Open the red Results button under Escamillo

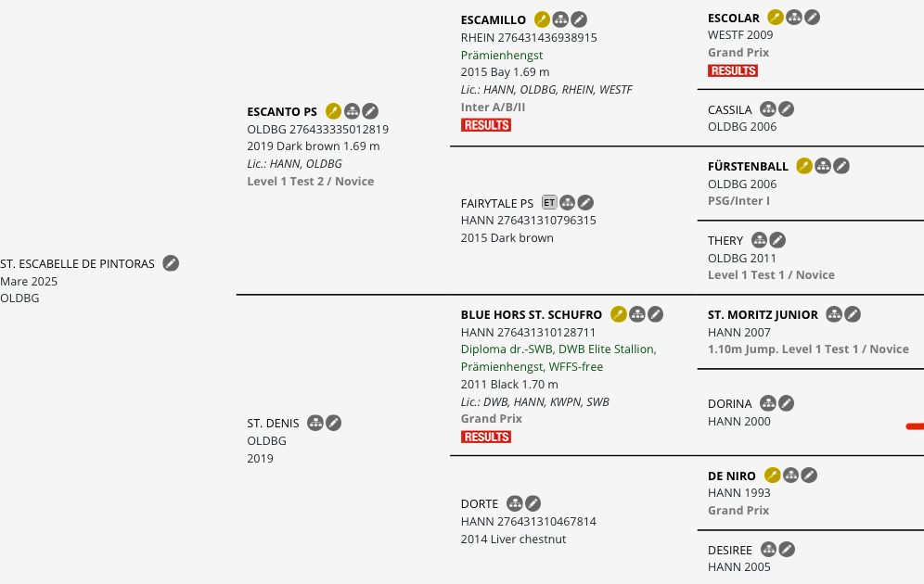(x=486, y=125)
